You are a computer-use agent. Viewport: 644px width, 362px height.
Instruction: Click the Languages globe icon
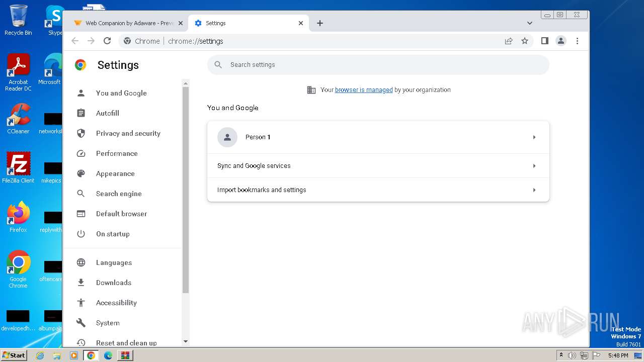[80, 262]
